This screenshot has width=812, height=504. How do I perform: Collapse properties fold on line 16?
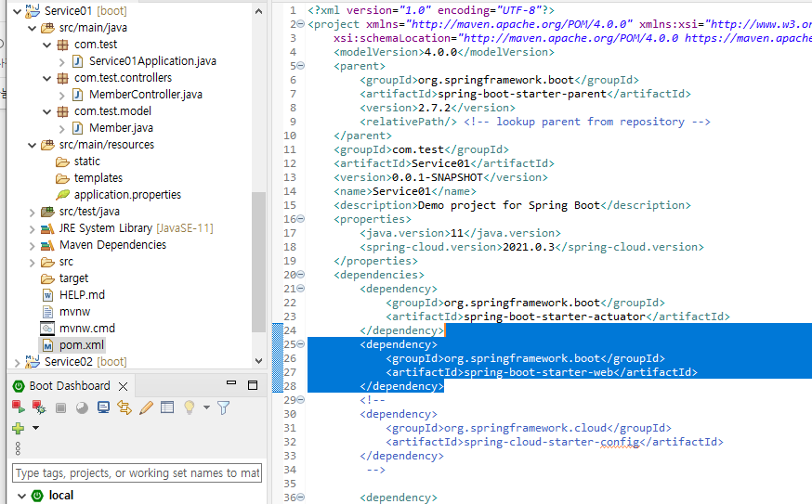[300, 219]
